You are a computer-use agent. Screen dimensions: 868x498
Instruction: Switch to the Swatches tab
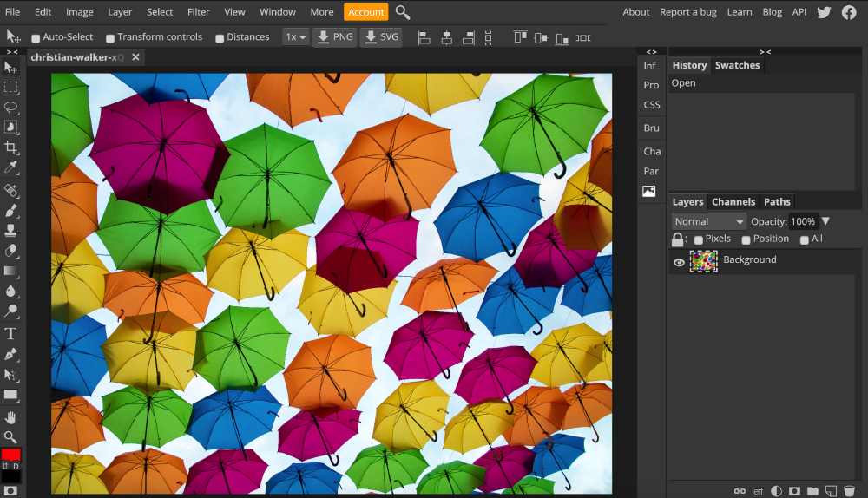(737, 65)
